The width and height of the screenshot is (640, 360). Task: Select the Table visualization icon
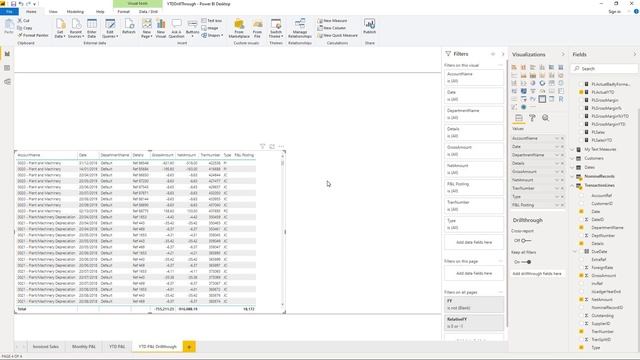pos(542,99)
